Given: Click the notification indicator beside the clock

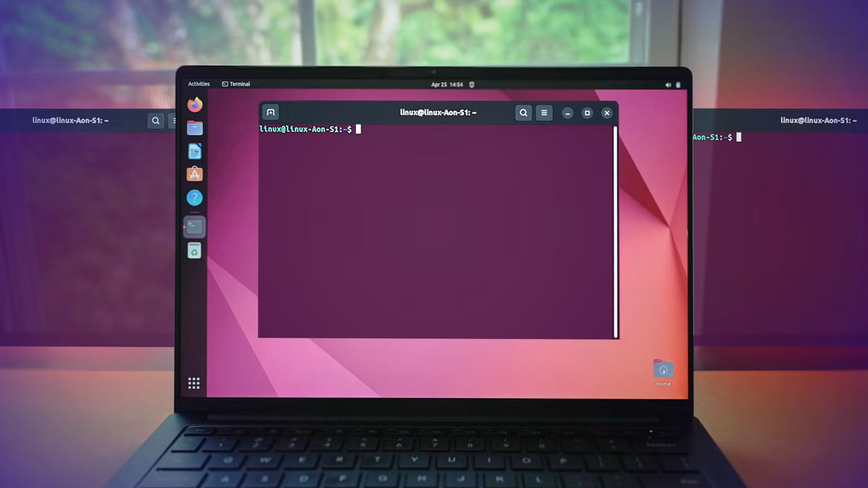Looking at the screenshot, I should 471,85.
